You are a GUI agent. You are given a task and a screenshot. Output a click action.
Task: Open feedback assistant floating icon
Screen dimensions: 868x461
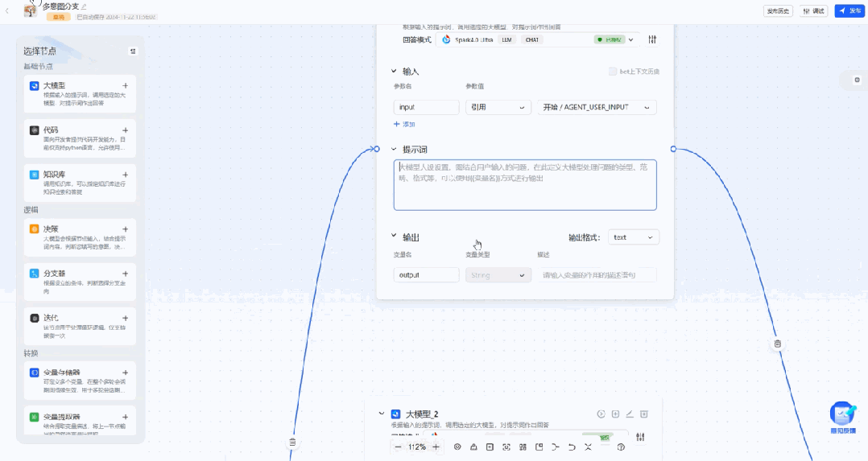(x=843, y=417)
